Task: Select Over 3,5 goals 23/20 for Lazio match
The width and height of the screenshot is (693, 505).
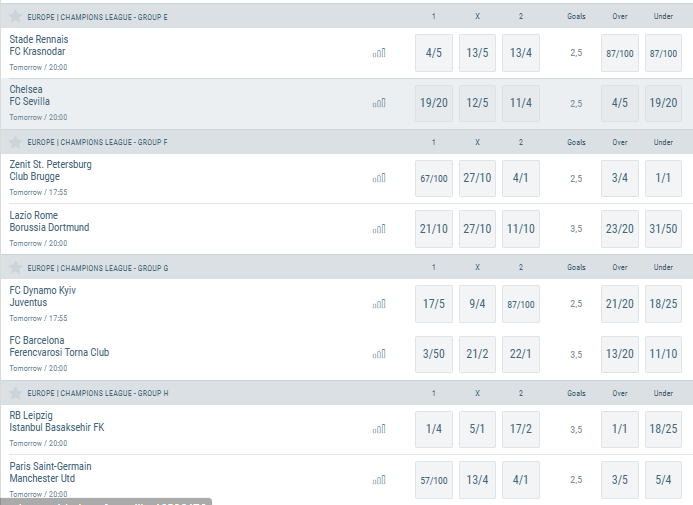Action: click(620, 229)
